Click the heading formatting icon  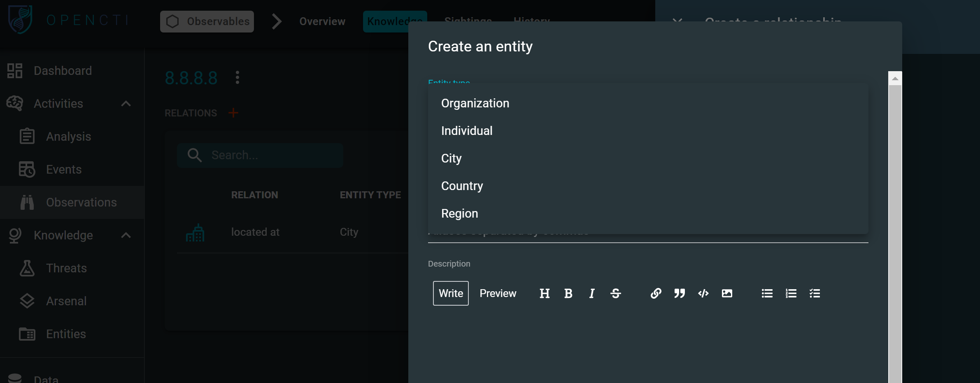544,293
